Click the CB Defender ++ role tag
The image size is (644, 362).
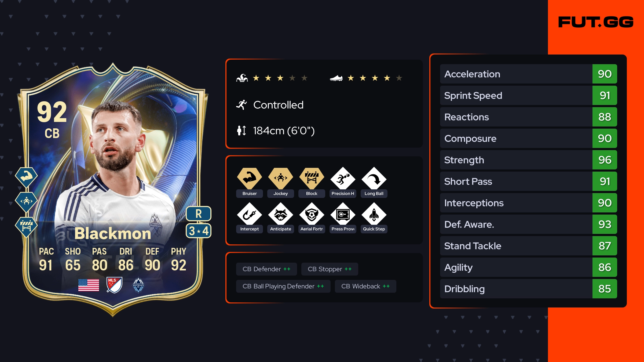266,269
